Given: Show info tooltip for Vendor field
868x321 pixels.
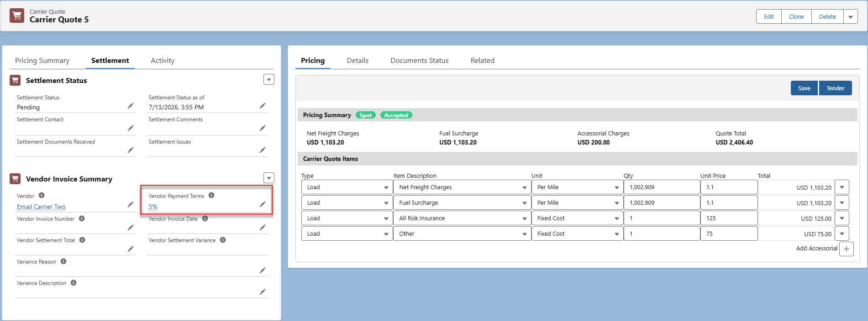Looking at the screenshot, I should pos(42,196).
